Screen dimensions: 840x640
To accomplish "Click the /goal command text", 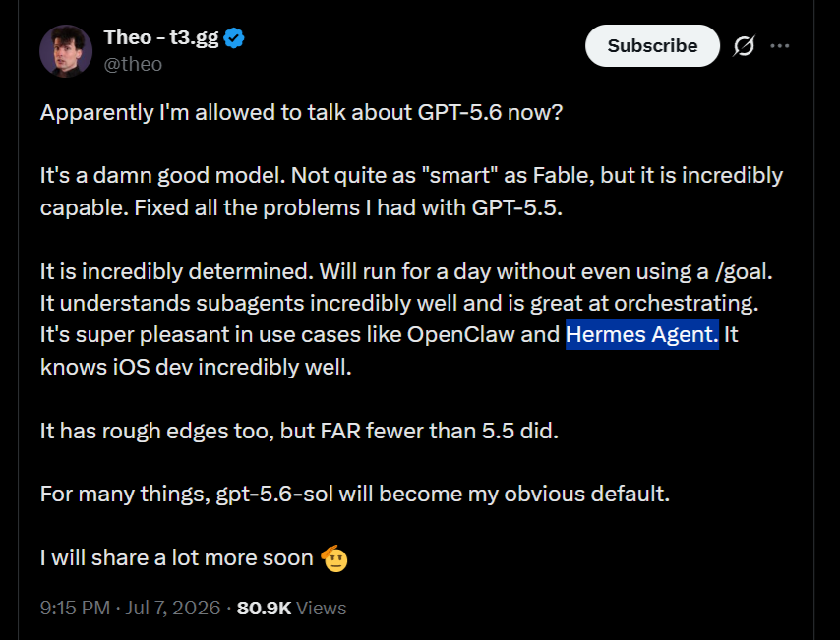I will pos(744,272).
